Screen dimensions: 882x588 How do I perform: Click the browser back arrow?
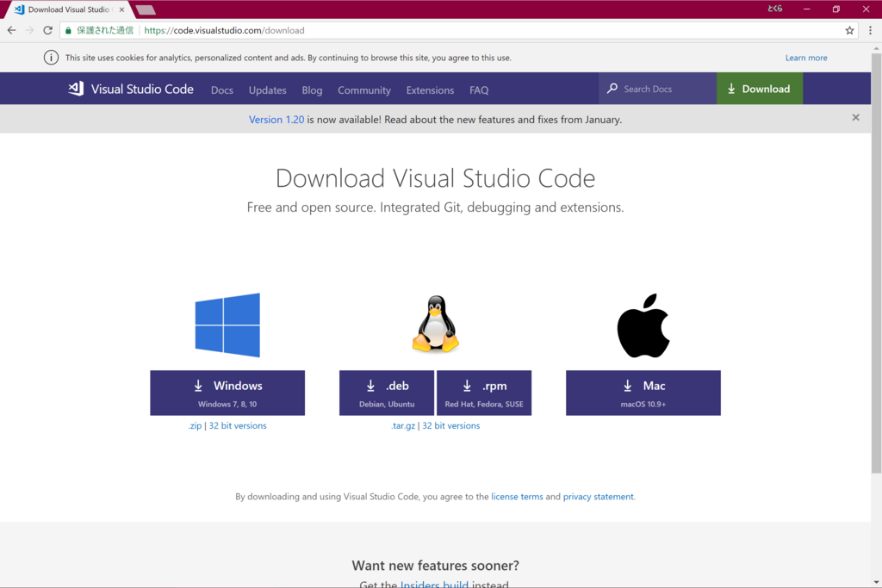click(x=12, y=30)
